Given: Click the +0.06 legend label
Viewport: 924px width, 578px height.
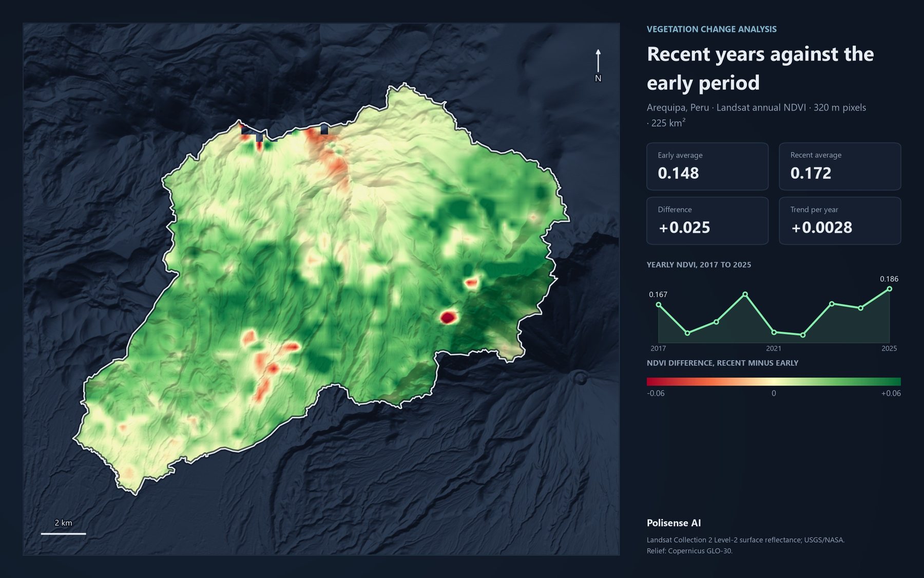Looking at the screenshot, I should click(891, 394).
